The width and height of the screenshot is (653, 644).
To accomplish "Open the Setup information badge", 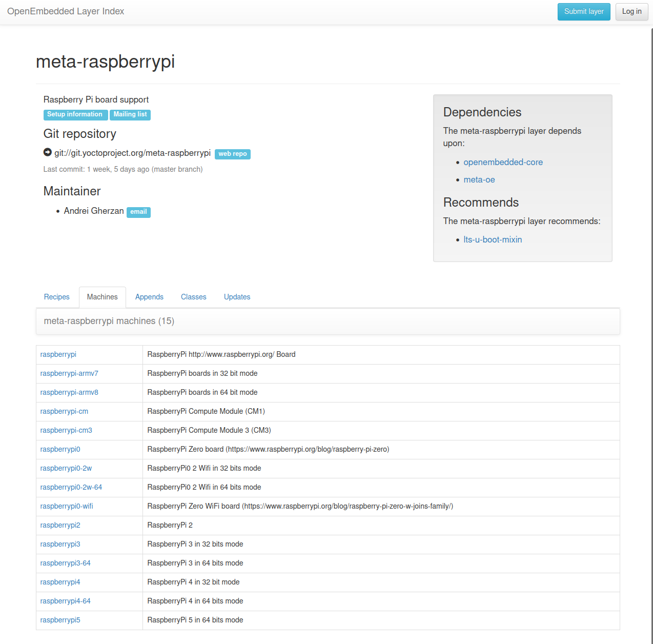I will (75, 114).
